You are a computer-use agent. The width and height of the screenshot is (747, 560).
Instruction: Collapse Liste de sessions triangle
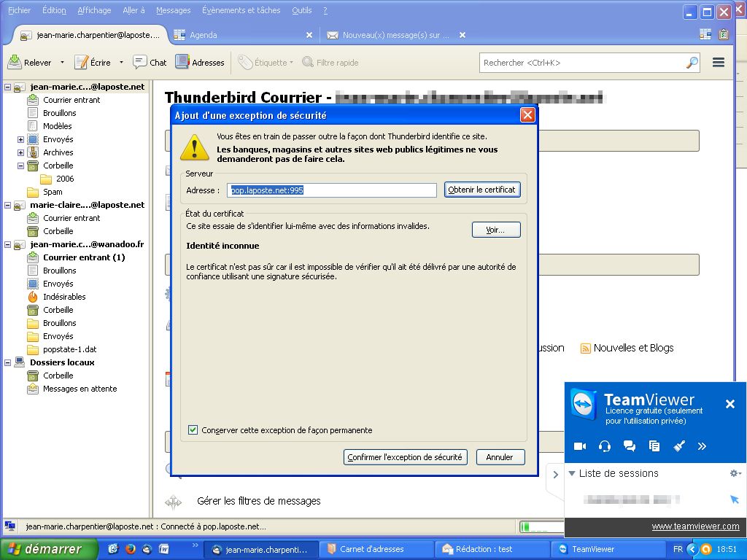coord(572,473)
